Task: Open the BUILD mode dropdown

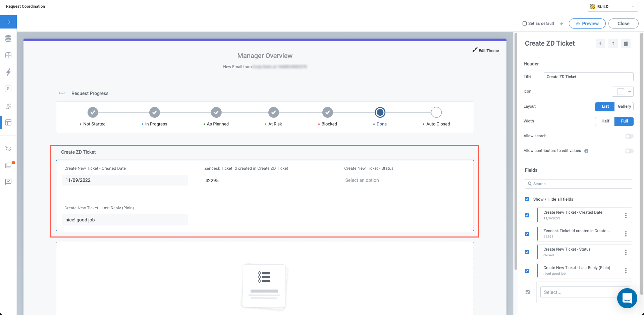Action: click(x=612, y=7)
